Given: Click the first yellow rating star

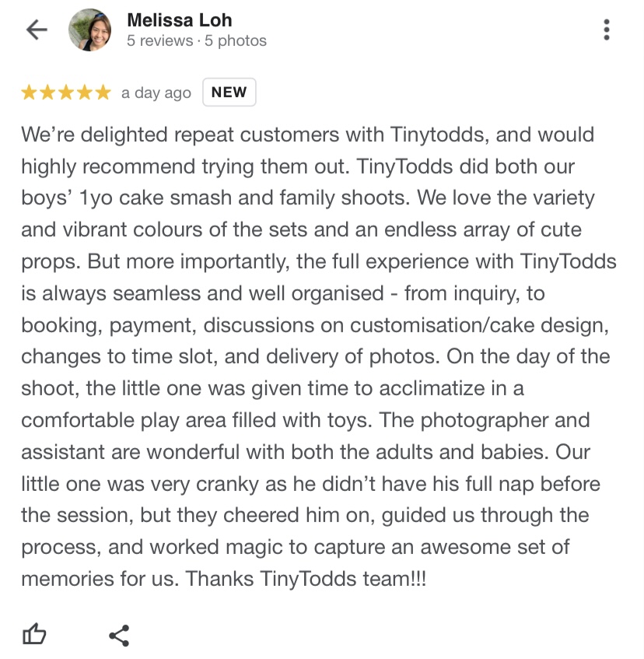Looking at the screenshot, I should [x=29, y=92].
